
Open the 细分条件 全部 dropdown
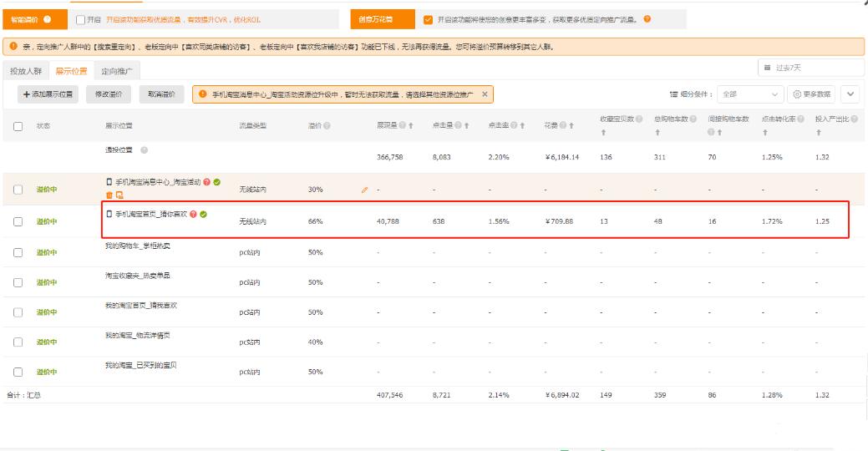point(749,94)
